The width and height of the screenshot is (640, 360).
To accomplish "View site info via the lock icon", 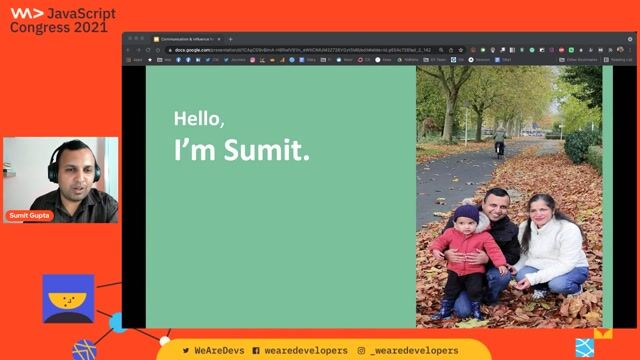I will click(x=170, y=50).
